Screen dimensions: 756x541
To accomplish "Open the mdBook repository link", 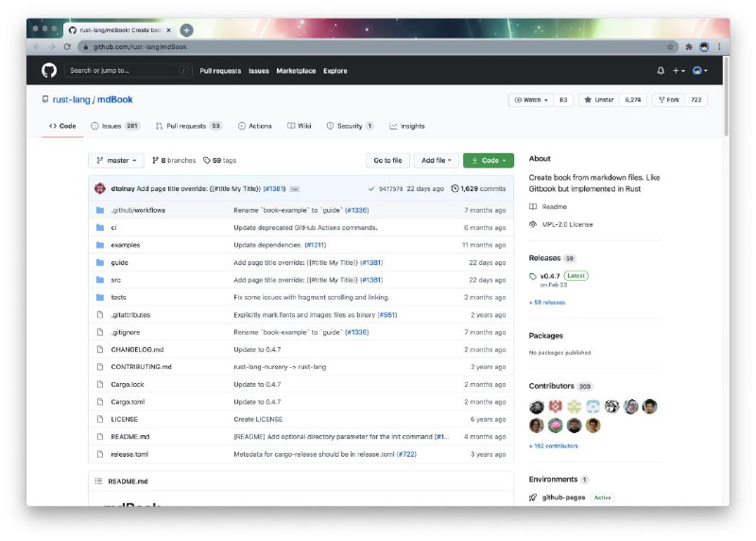I will [114, 99].
